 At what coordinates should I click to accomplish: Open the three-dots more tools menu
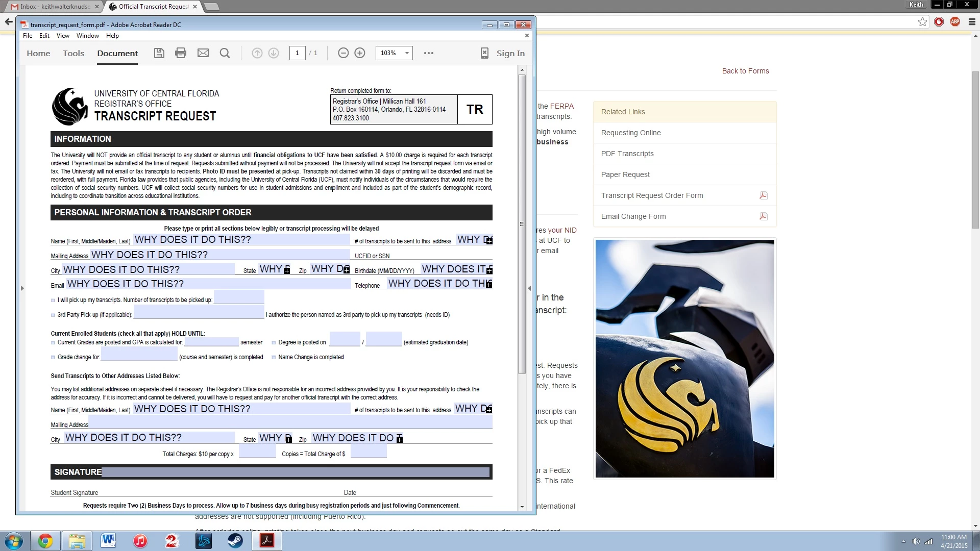pos(429,53)
